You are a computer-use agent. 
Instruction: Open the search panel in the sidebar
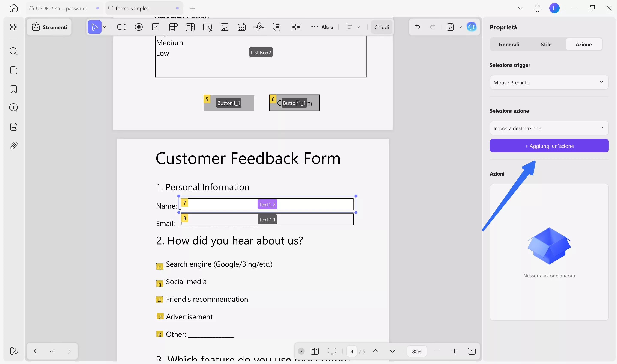pos(13,51)
